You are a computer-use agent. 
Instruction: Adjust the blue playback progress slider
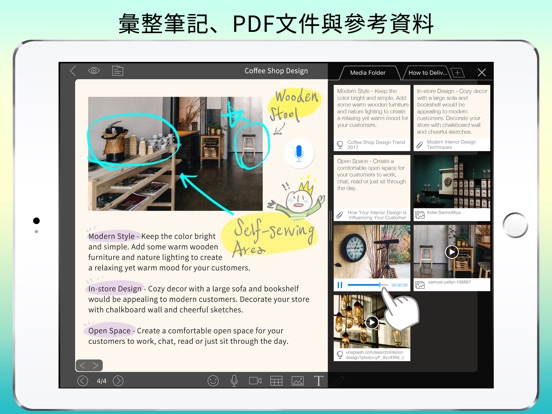pyautogui.click(x=368, y=285)
